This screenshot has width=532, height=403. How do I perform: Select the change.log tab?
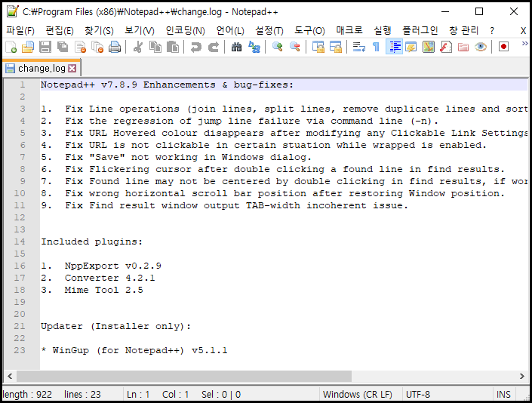click(x=42, y=69)
